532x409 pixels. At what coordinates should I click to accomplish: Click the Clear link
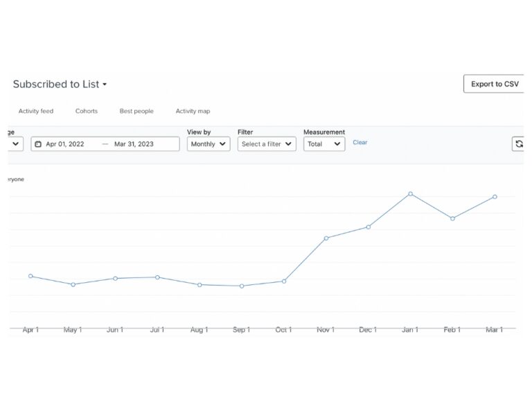tap(360, 142)
